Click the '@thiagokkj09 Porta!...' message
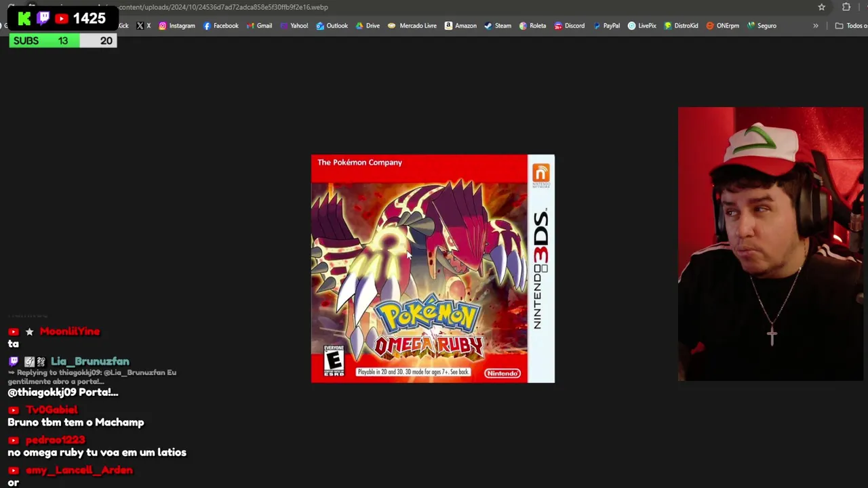The width and height of the screenshot is (868, 488). (x=63, y=392)
